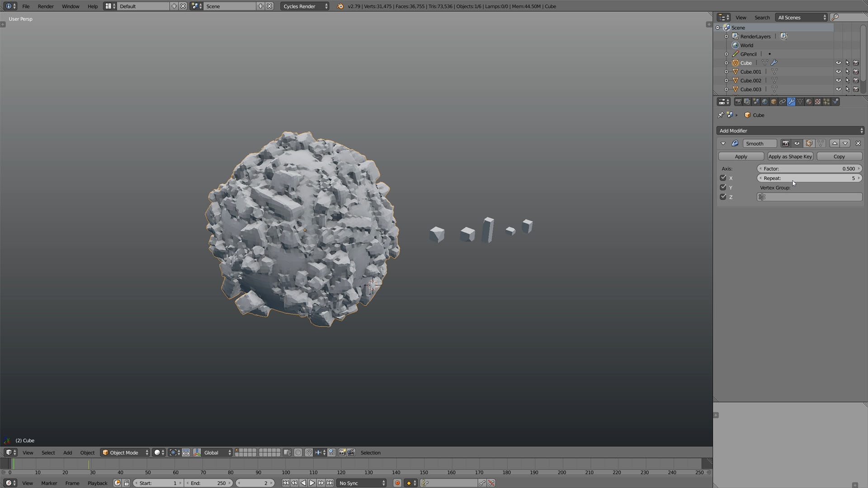This screenshot has width=868, height=488.
Task: Open the Texture properties tab
Action: (817, 102)
